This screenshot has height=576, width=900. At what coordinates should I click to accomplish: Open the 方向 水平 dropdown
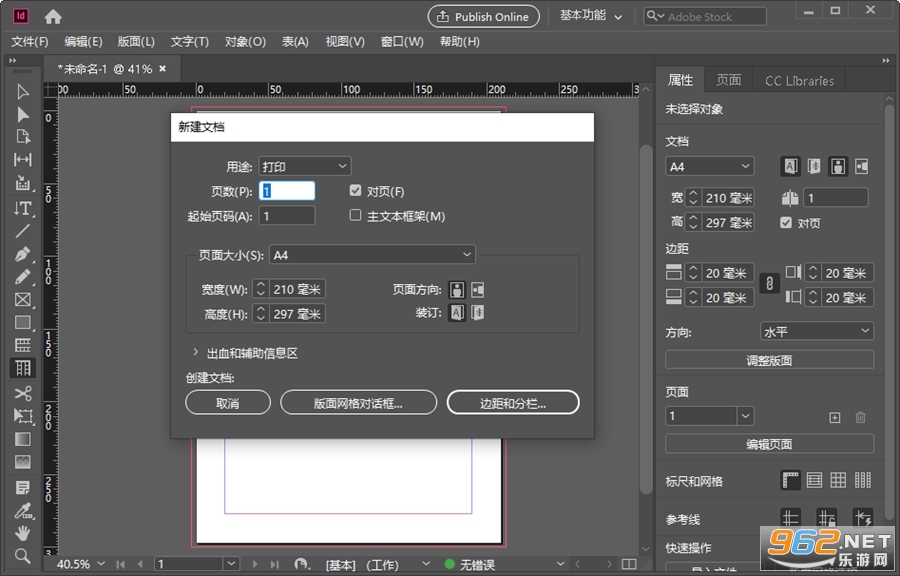click(817, 331)
